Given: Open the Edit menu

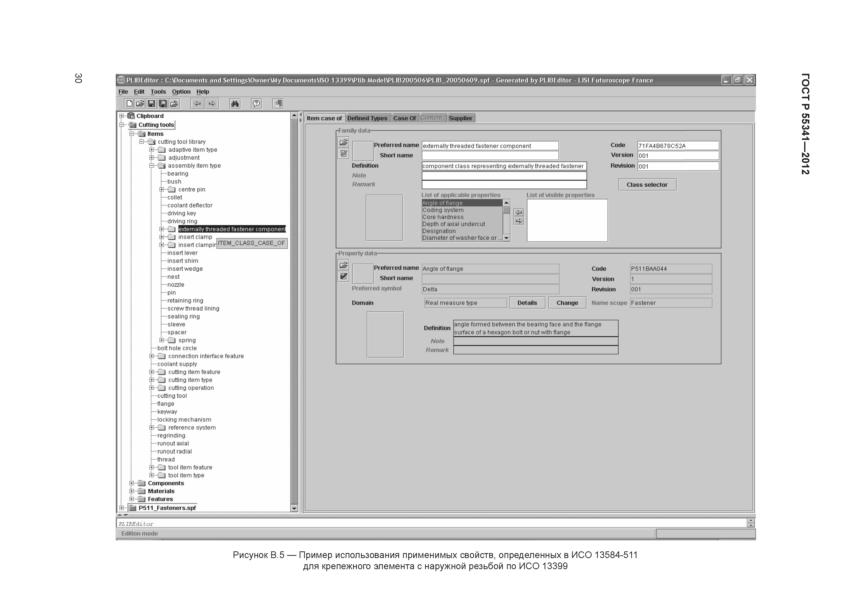Looking at the screenshot, I should click(139, 92).
